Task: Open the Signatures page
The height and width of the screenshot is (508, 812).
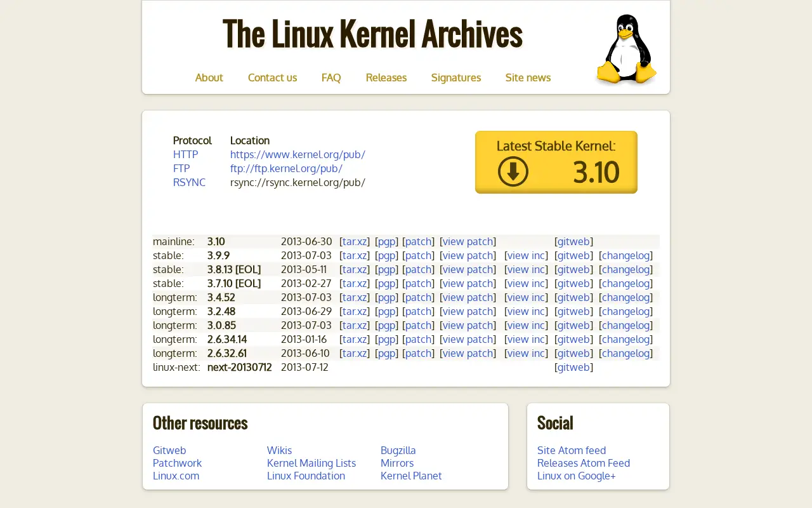Action: [x=456, y=77]
